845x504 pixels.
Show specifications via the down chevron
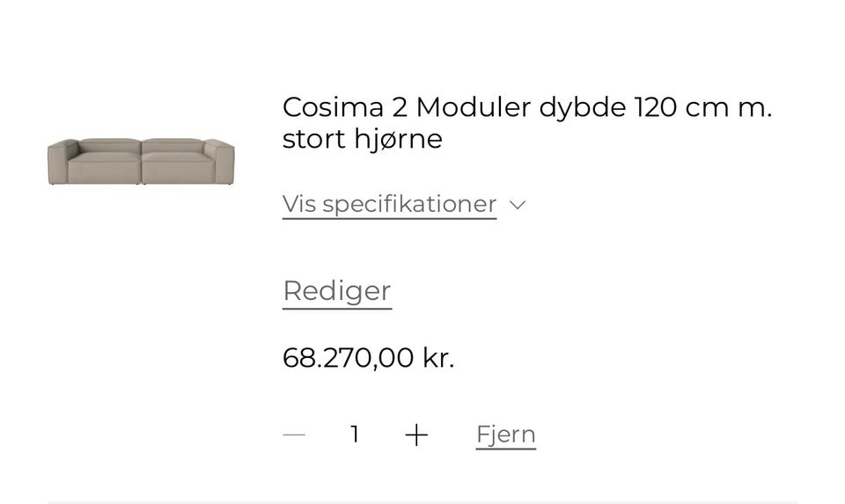click(x=518, y=205)
